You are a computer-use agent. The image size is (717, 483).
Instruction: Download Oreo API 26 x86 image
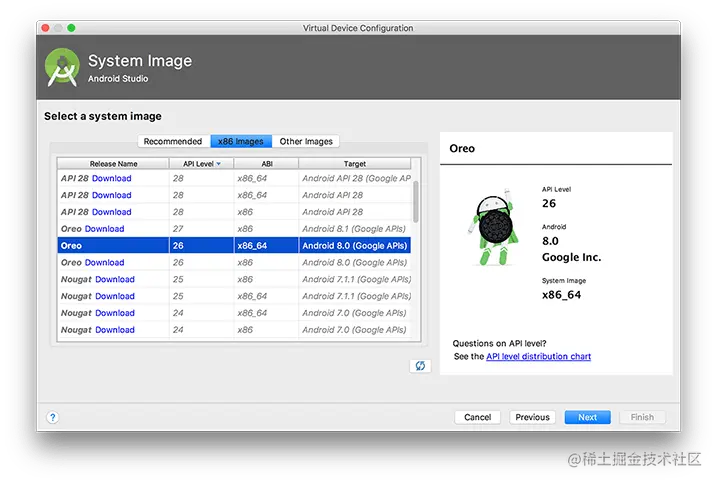pyautogui.click(x=104, y=263)
